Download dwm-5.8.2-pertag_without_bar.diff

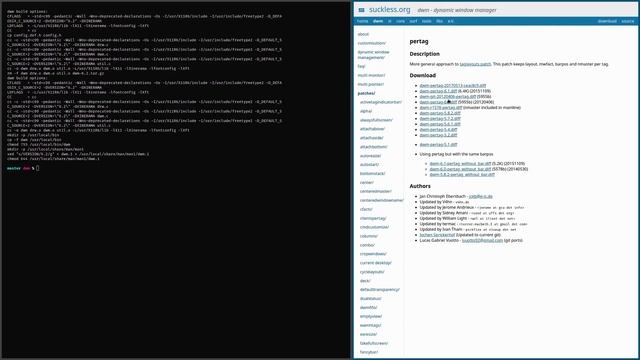pyautogui.click(x=462, y=175)
